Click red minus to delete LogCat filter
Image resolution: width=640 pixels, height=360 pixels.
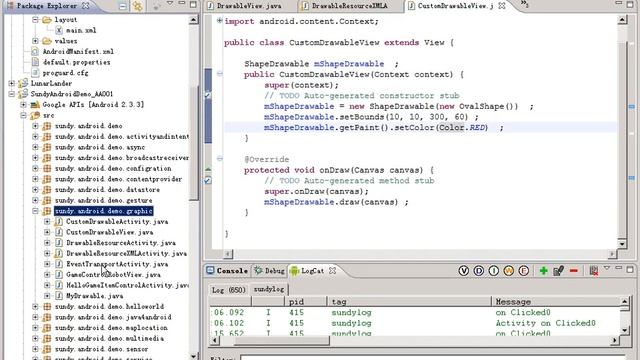(x=573, y=271)
